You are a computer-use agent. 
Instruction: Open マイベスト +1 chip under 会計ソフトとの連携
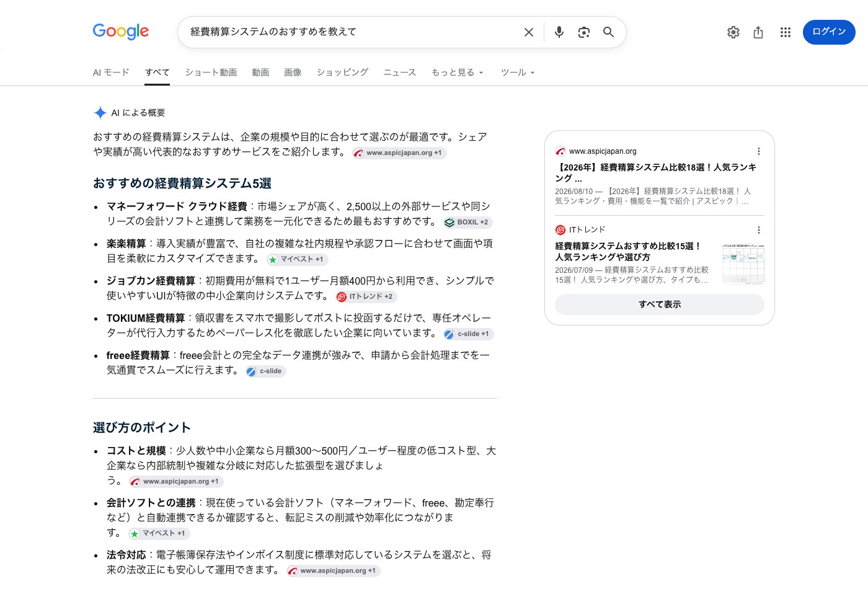click(x=159, y=534)
